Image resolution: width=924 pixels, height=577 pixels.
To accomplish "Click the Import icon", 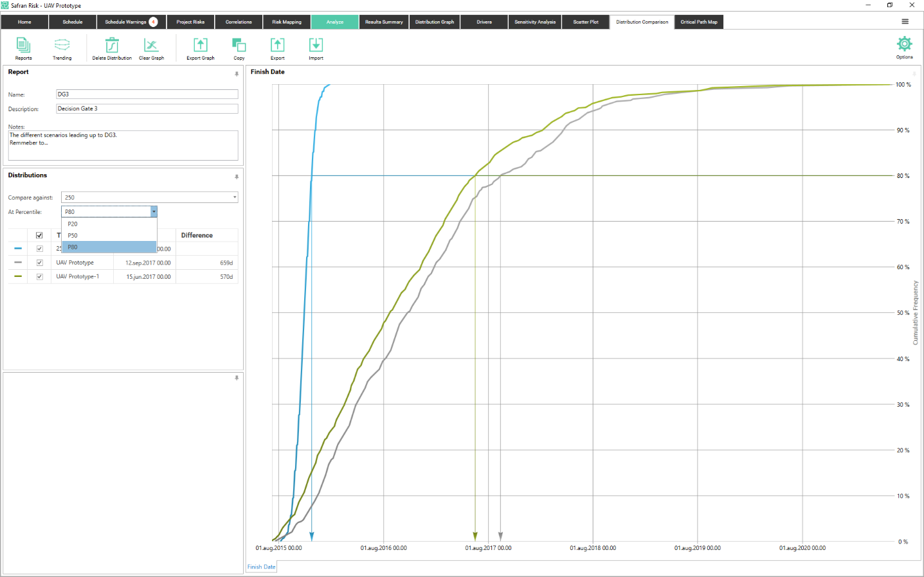I will tap(316, 45).
